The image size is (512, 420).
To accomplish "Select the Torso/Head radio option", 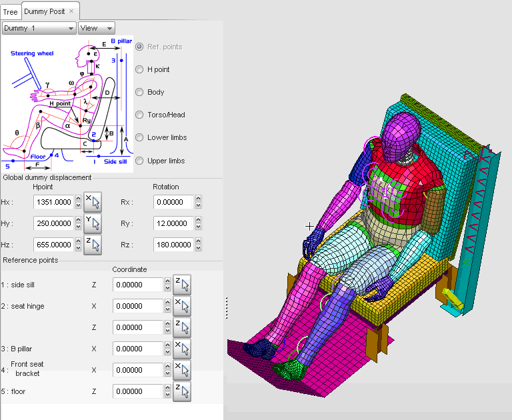I will [139, 115].
